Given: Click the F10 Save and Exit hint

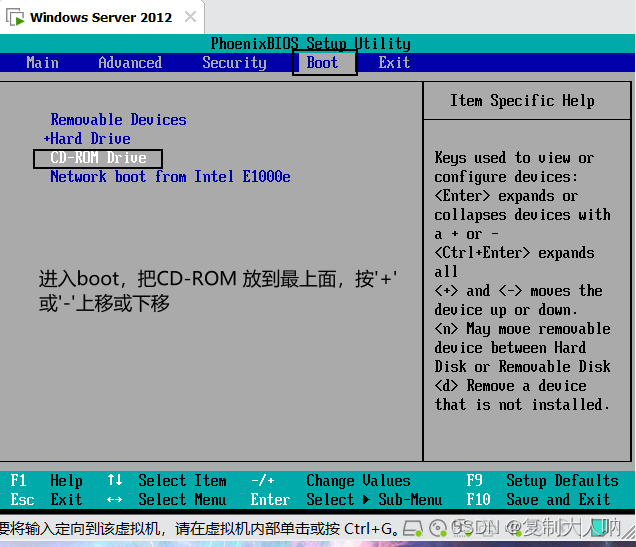Looking at the screenshot, I should click(x=538, y=500).
